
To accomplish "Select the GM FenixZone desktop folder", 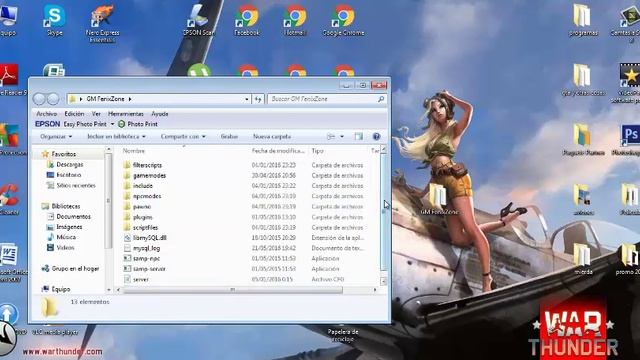I will [x=439, y=199].
